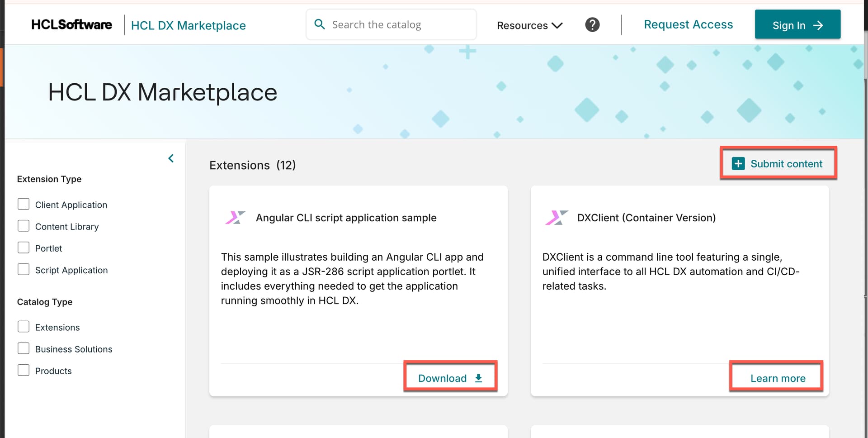Click the Sign In button
868x438 pixels.
pyautogui.click(x=797, y=24)
